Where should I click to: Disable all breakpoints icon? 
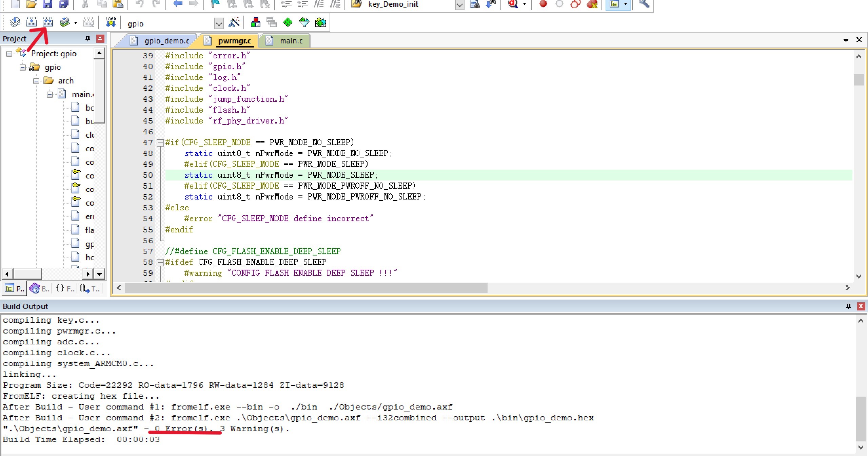(575, 4)
